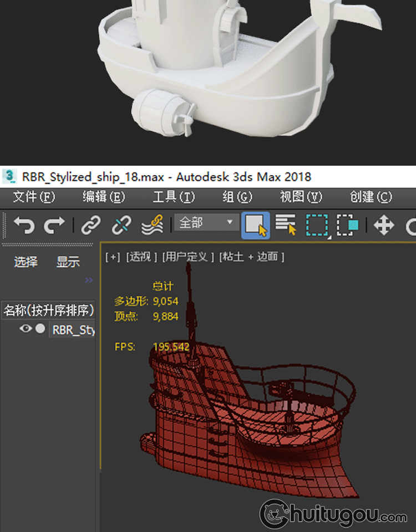This screenshot has height=532, width=416.
Task: Click the 名称(按升序排序) column header
Action: pos(49,310)
